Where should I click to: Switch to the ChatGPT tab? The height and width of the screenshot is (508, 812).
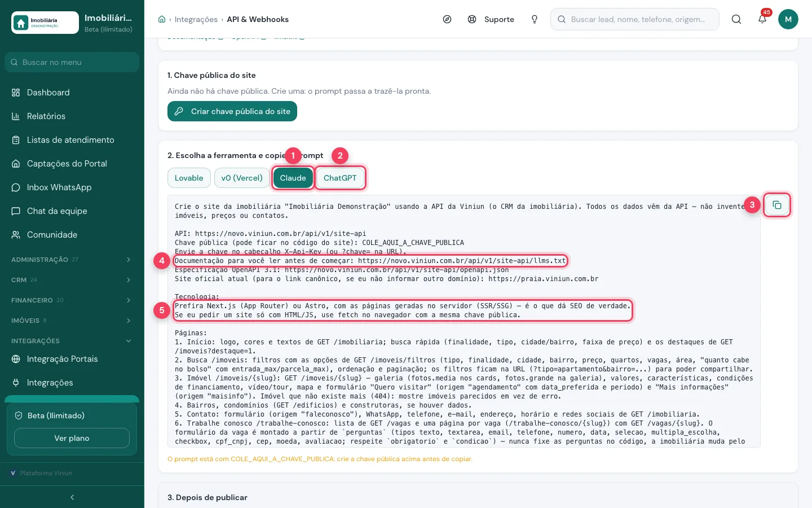pyautogui.click(x=340, y=178)
